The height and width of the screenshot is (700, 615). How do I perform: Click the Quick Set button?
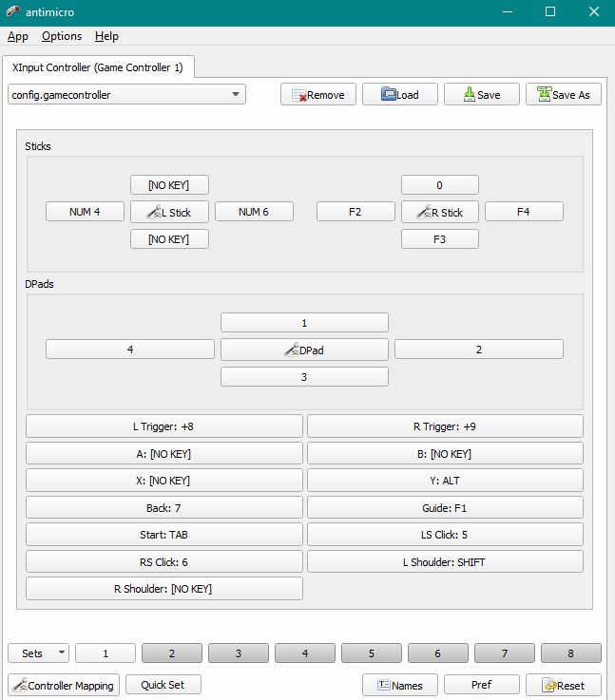(x=163, y=685)
